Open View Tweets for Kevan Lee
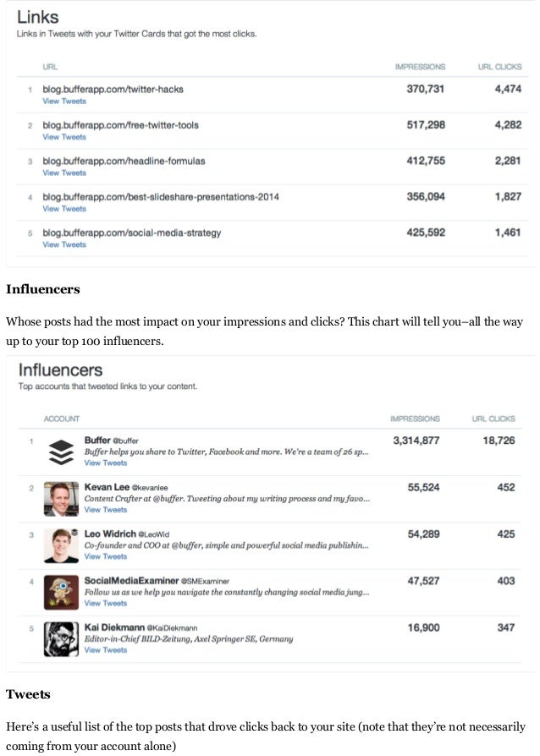This screenshot has height=756, width=540. (106, 510)
